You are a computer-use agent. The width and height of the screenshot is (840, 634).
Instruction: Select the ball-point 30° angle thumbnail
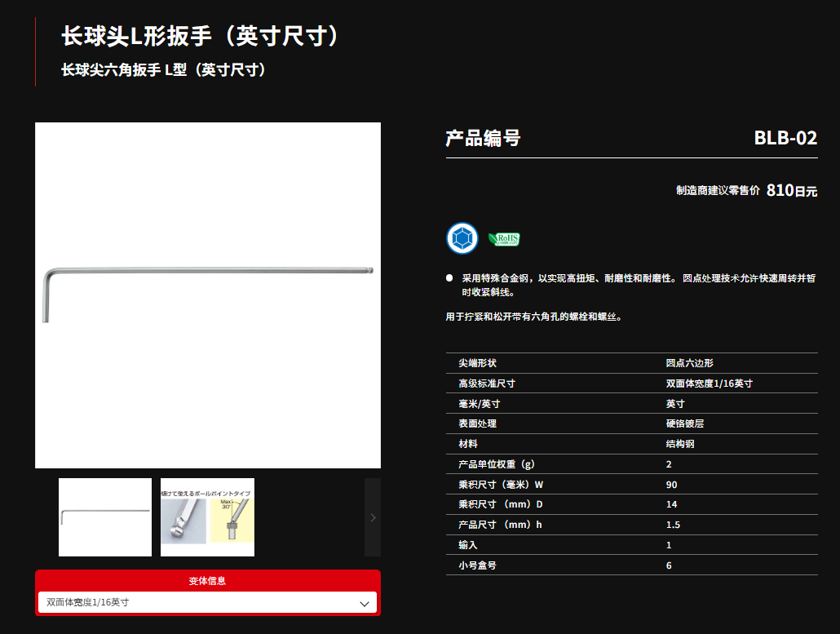pyautogui.click(x=207, y=517)
